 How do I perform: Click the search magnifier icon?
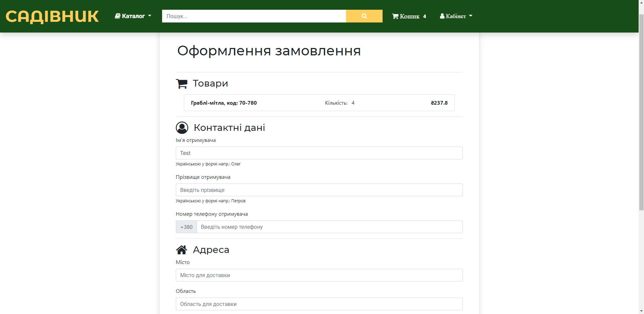[364, 16]
